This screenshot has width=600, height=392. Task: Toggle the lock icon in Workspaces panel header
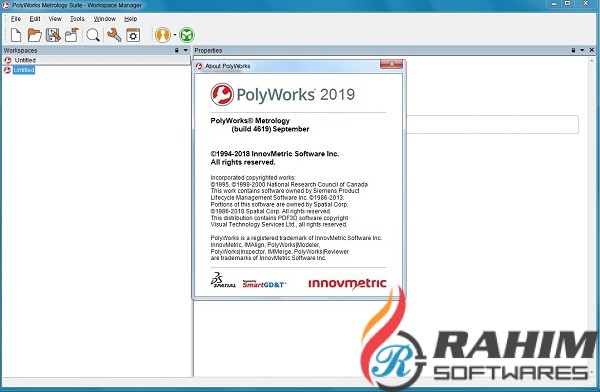pyautogui.click(x=176, y=50)
